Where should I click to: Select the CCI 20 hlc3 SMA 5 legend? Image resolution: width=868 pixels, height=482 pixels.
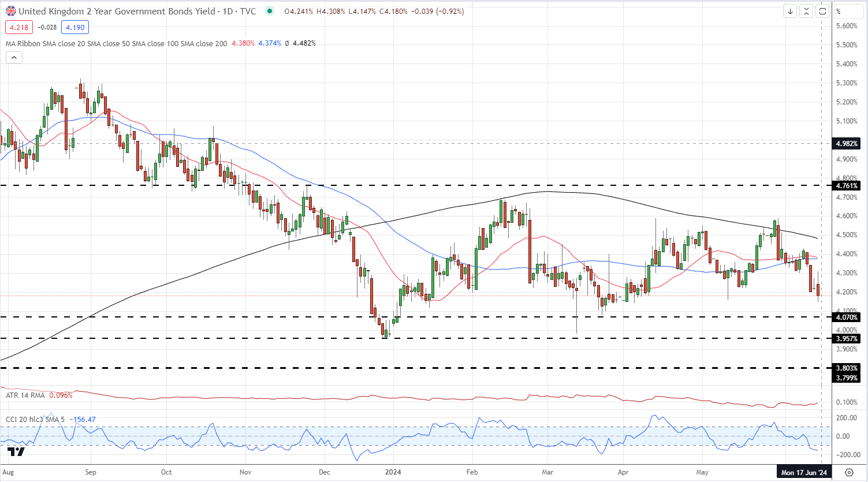coord(36,419)
